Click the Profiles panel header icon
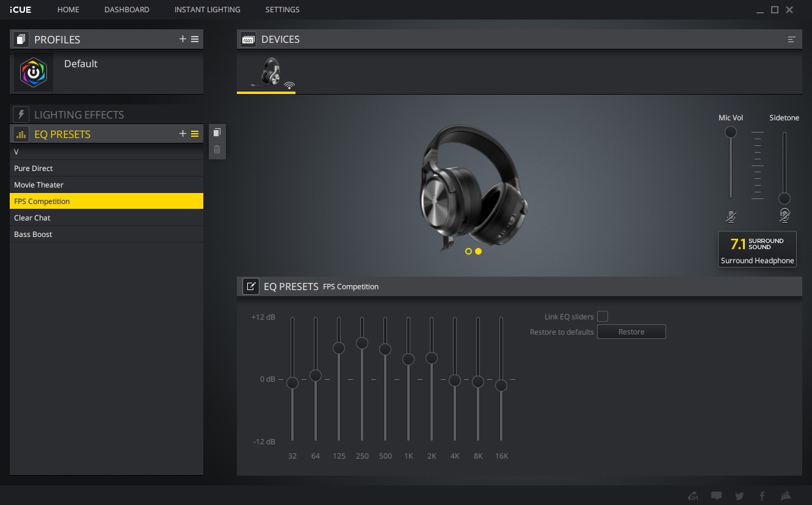This screenshot has width=812, height=505. tap(21, 40)
